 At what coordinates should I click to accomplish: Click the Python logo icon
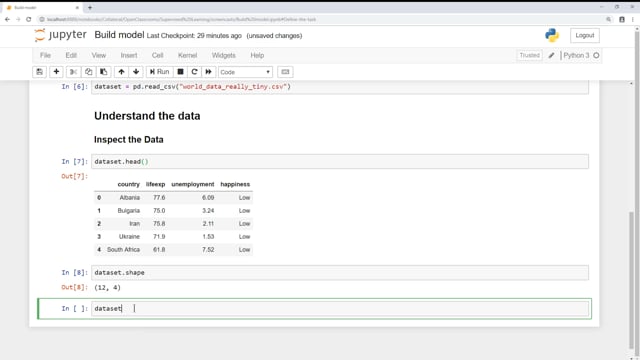coord(552,36)
